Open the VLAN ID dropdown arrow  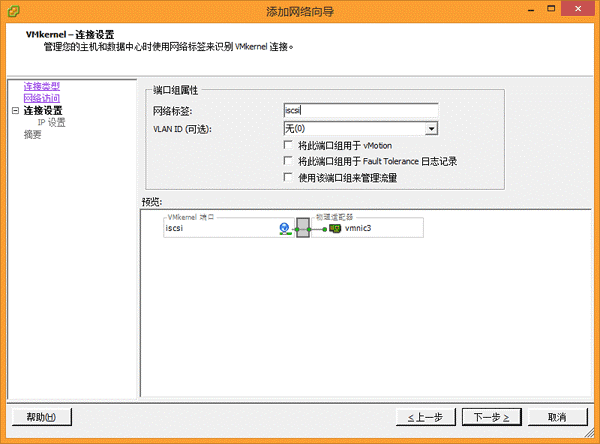click(x=431, y=129)
